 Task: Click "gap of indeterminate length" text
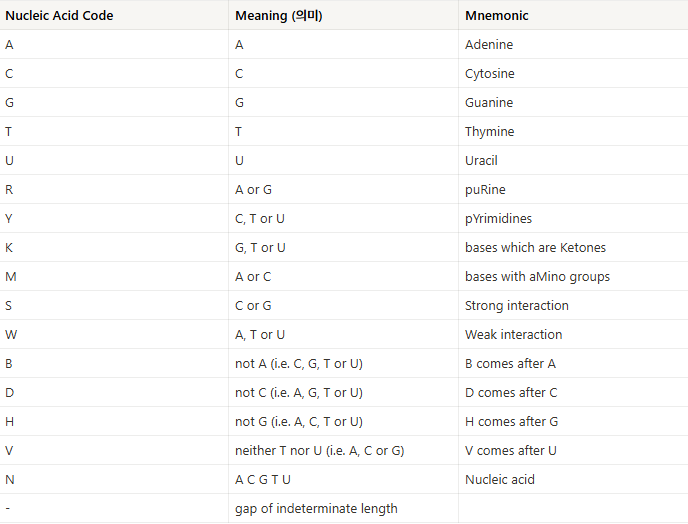coord(316,509)
